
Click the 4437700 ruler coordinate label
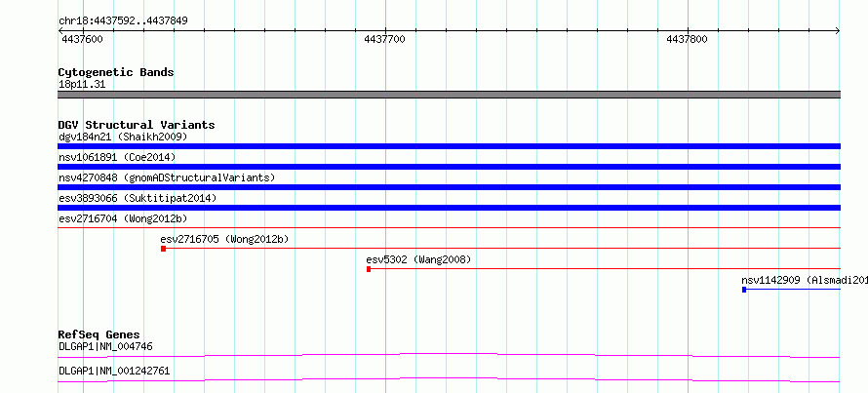coord(384,39)
